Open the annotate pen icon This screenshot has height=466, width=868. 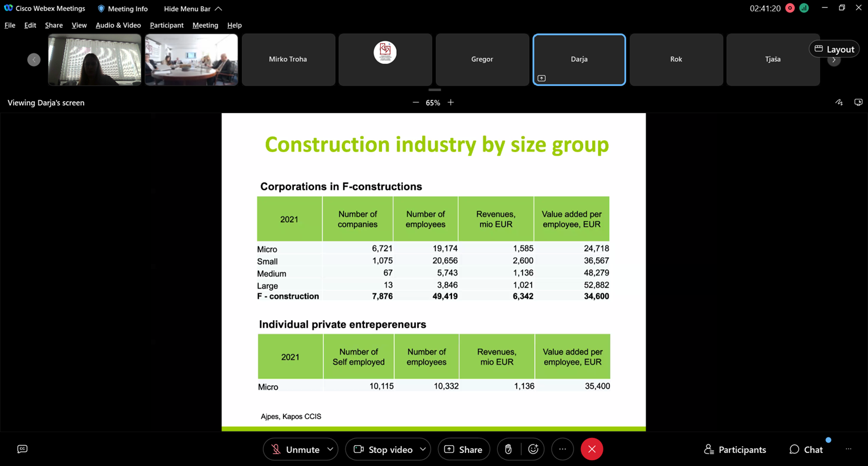[x=839, y=102]
